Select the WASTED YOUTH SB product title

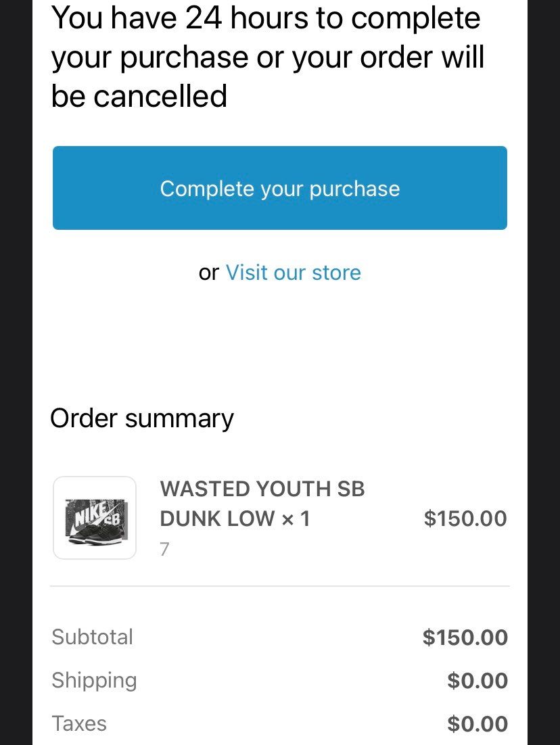point(262,489)
